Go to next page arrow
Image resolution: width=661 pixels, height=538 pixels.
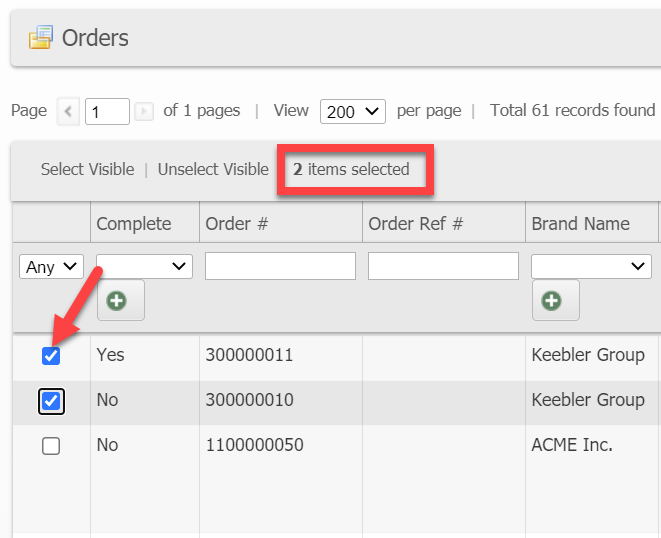click(144, 111)
